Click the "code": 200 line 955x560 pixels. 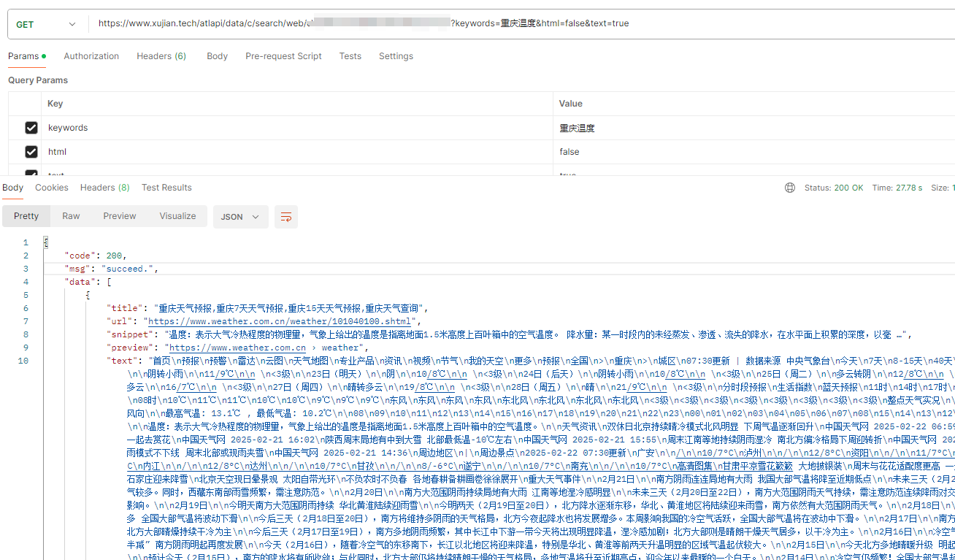(x=96, y=256)
